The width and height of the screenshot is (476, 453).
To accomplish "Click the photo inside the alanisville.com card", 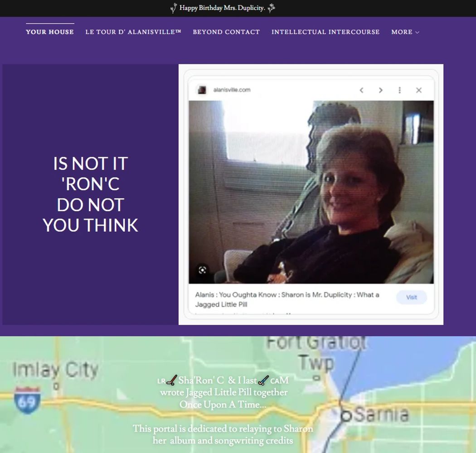I will tap(311, 192).
